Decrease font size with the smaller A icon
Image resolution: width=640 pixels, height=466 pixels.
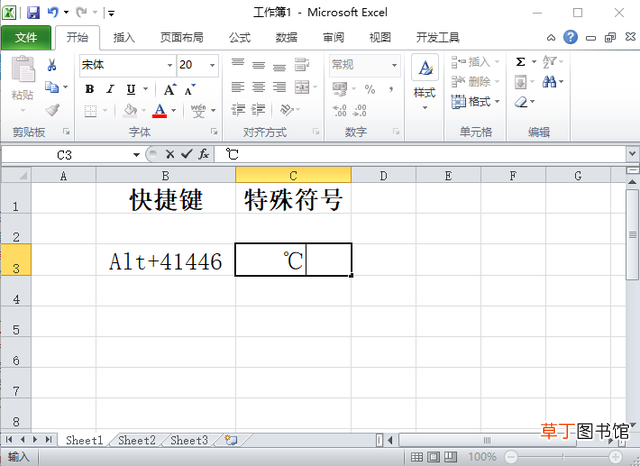[x=189, y=89]
